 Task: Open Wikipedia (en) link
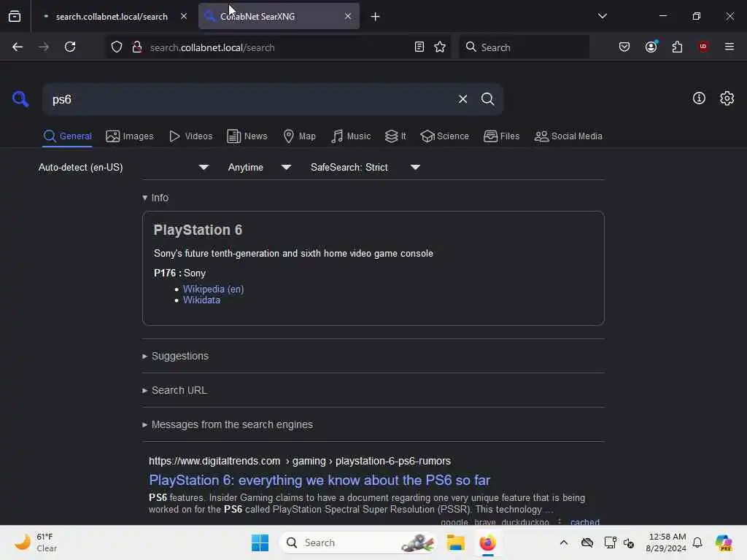[x=214, y=289]
